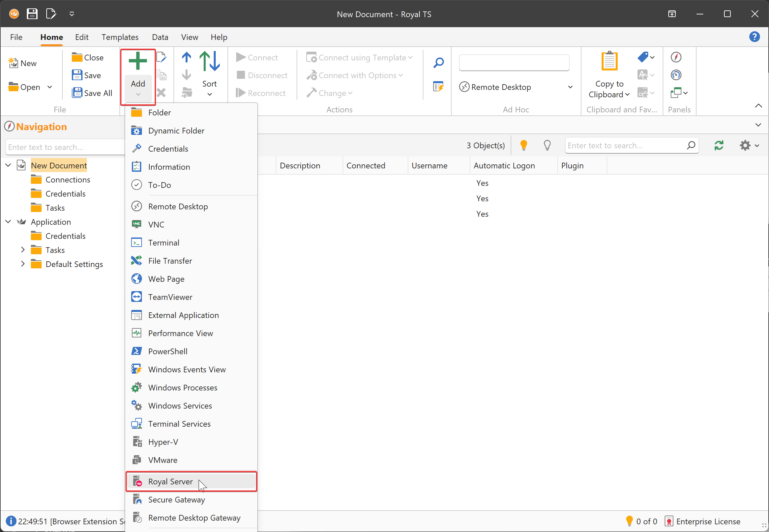Click the quick access save icon in titlebar
This screenshot has width=769, height=532.
[x=32, y=14]
